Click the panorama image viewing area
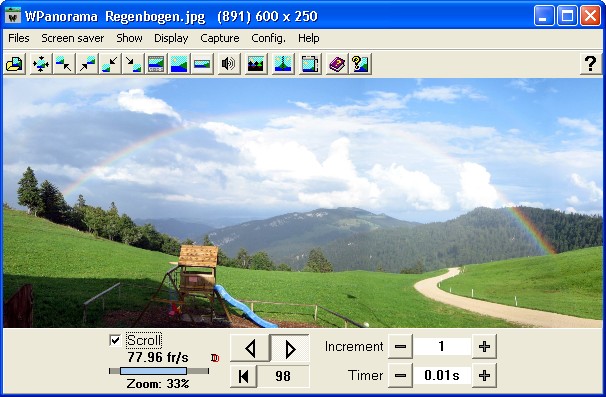 coord(303,203)
